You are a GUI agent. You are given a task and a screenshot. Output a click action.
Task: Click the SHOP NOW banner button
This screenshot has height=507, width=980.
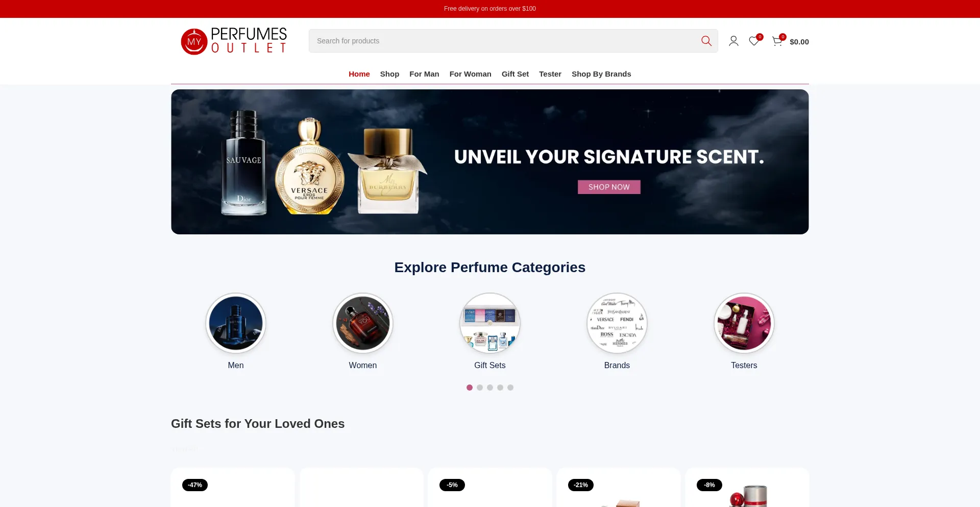(x=609, y=187)
